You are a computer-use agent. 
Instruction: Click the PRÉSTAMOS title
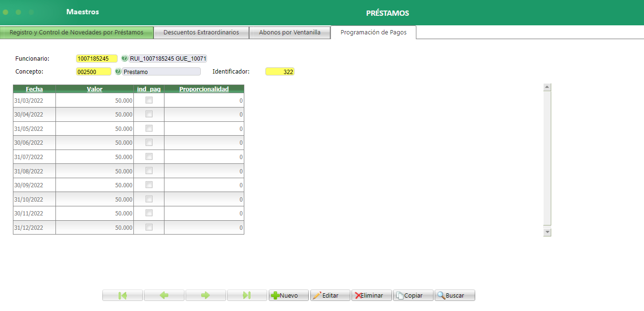tap(387, 13)
